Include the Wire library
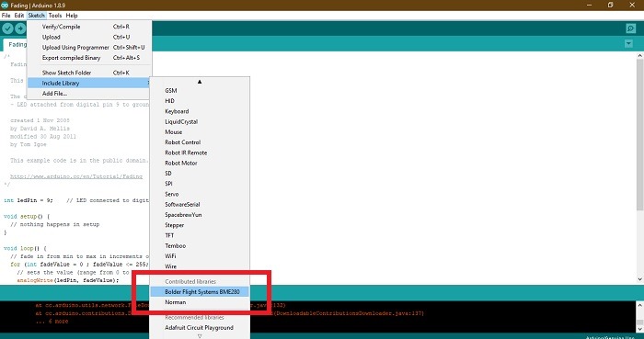This screenshot has width=644, height=339. [x=200, y=266]
